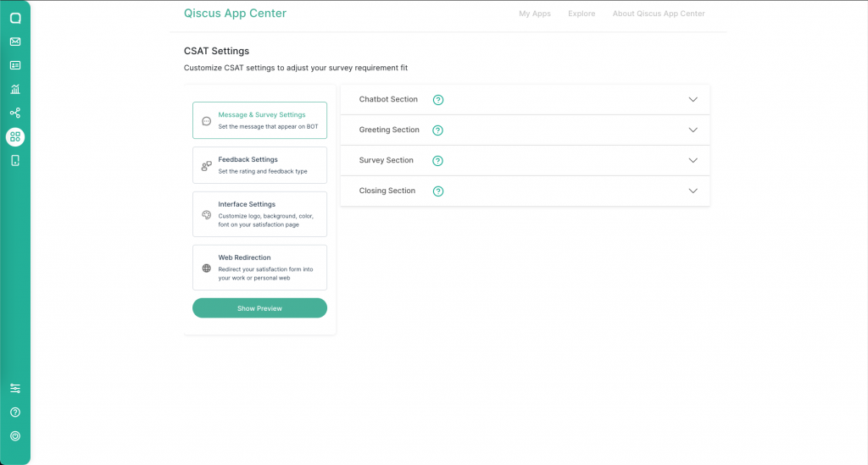Click help icon next to Survey Section

(438, 160)
